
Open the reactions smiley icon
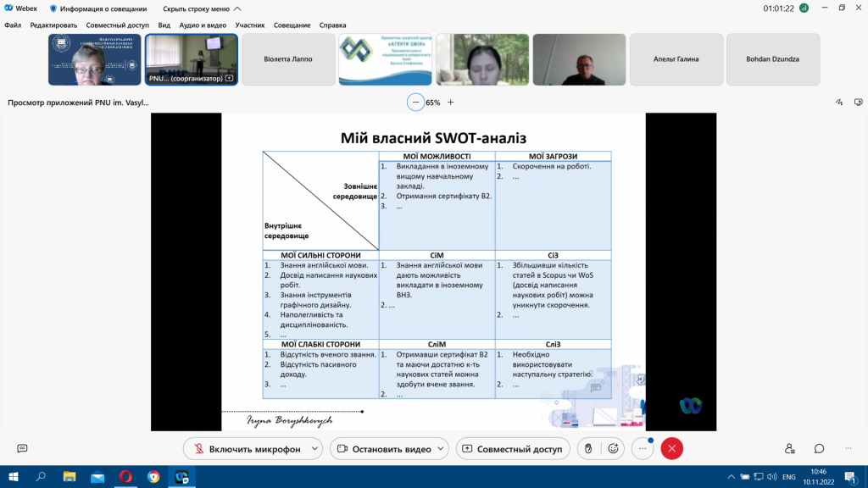614,449
